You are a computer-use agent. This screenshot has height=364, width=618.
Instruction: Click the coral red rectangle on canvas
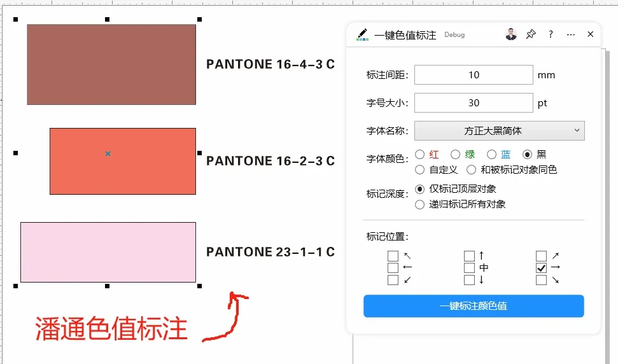(x=123, y=161)
